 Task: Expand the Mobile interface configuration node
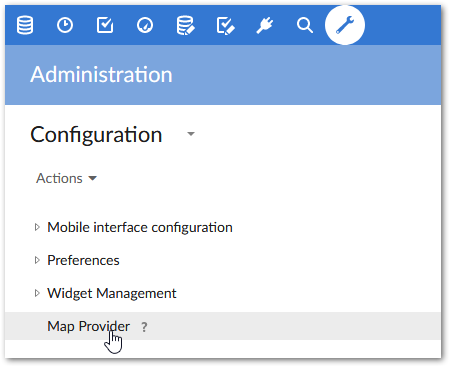coord(37,227)
